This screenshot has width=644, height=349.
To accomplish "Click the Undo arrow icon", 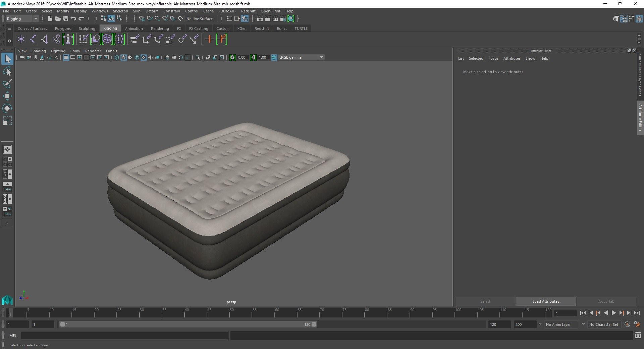I will 73,19.
